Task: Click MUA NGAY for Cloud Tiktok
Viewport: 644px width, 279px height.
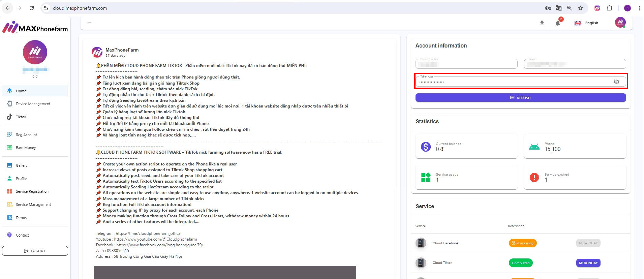Action: [x=588, y=263]
